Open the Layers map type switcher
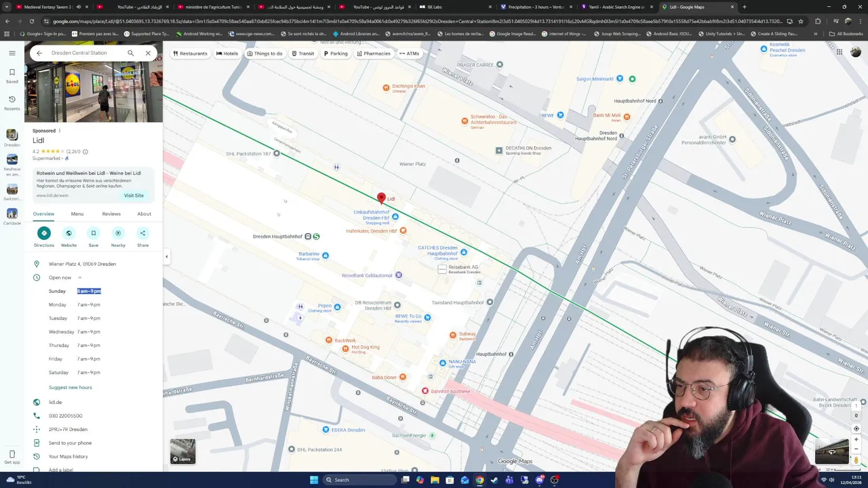Viewport: 868px width, 488px height. [182, 451]
